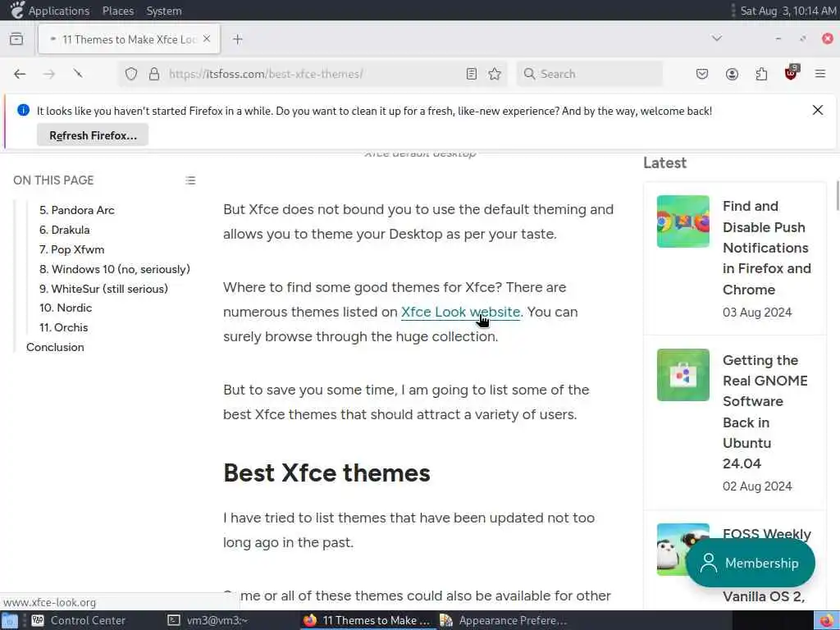Open Find and Disable Push Notifications article
This screenshot has width=840, height=630.
pos(767,248)
